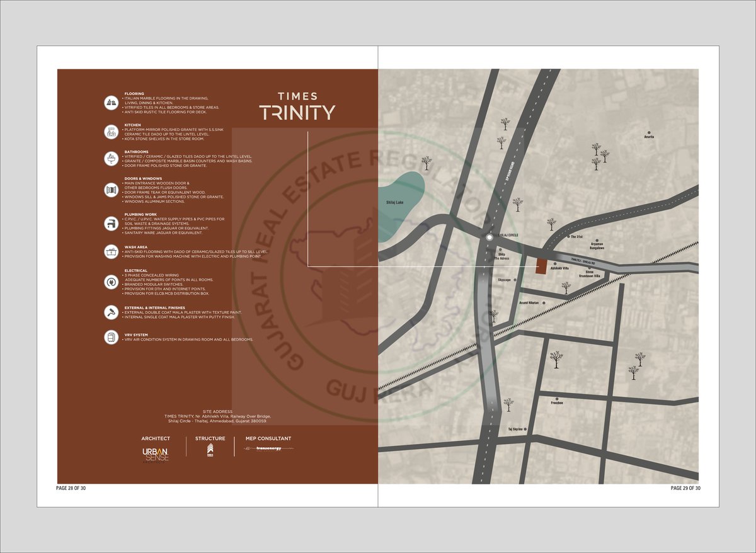Click the brown Times Trinity site marker
Viewport: 756px width, 553px height.
click(541, 266)
